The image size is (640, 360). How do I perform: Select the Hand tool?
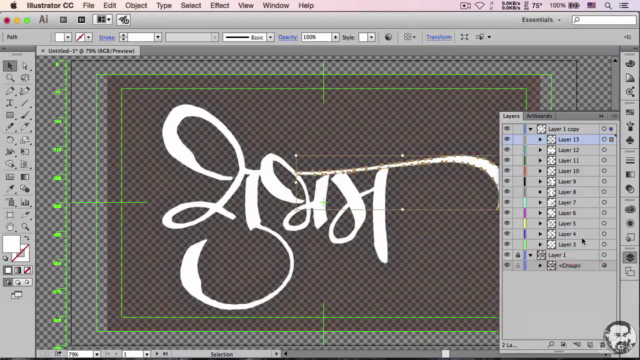10,227
